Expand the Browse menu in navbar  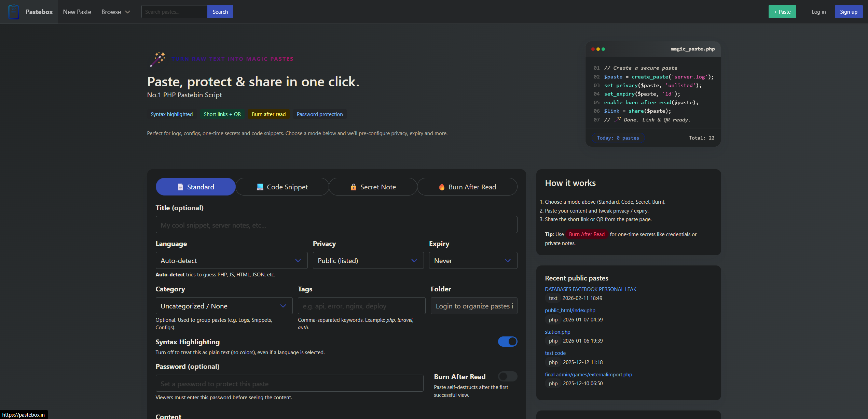pos(115,12)
